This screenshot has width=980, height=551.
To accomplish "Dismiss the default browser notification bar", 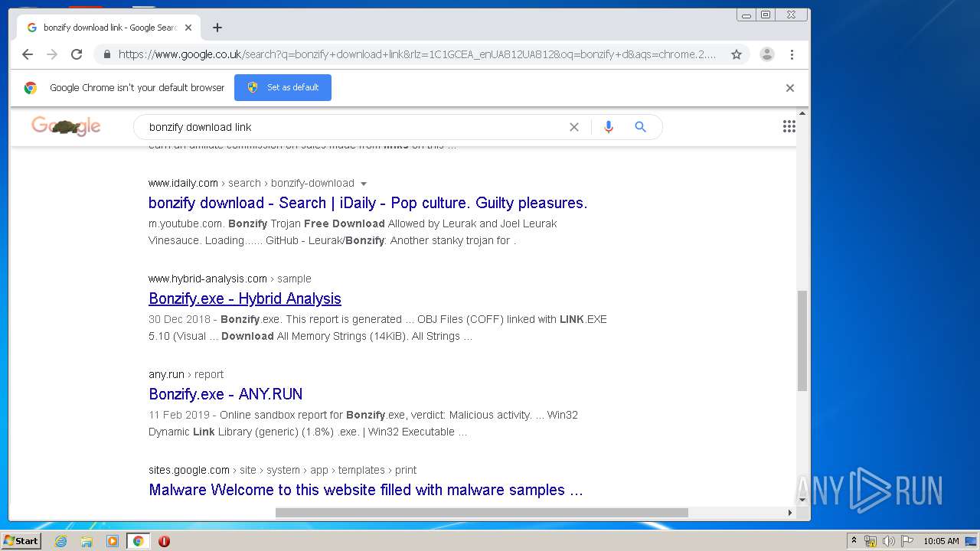I will point(790,88).
